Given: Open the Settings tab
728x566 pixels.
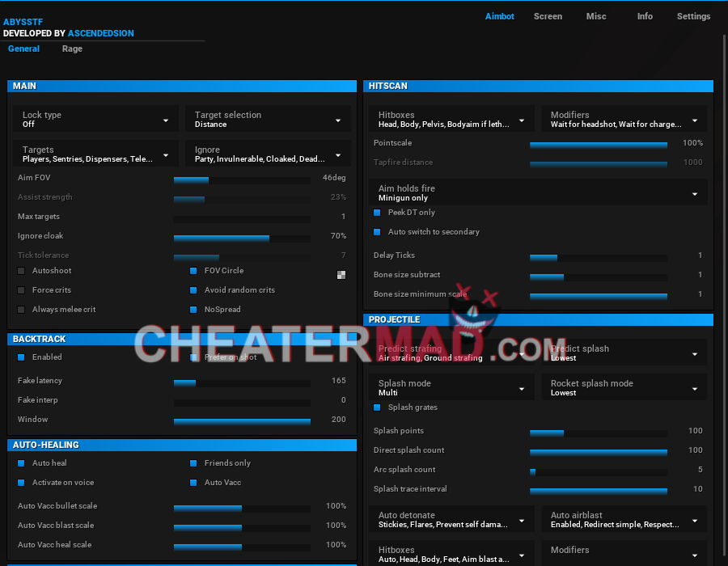Looking at the screenshot, I should (x=694, y=16).
